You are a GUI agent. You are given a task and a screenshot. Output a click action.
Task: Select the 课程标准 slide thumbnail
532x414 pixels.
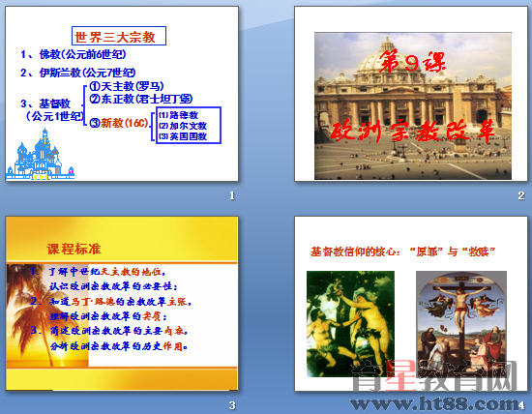122,304
